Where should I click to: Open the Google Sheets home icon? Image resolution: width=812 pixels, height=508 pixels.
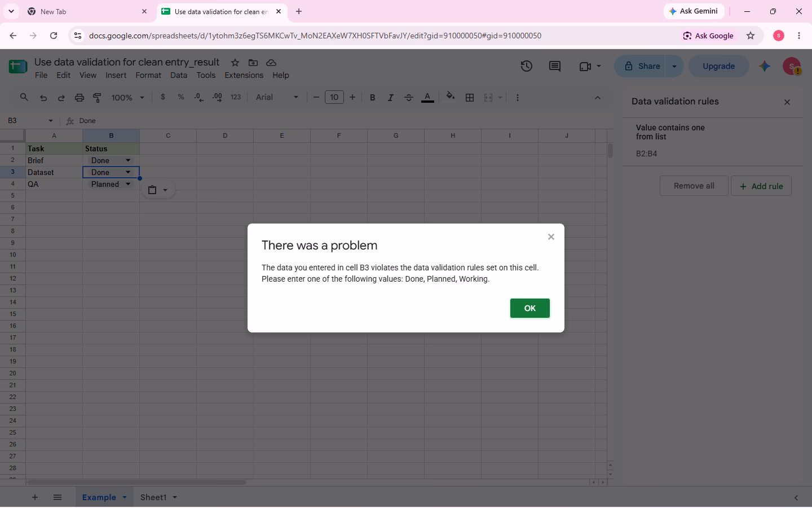18,67
